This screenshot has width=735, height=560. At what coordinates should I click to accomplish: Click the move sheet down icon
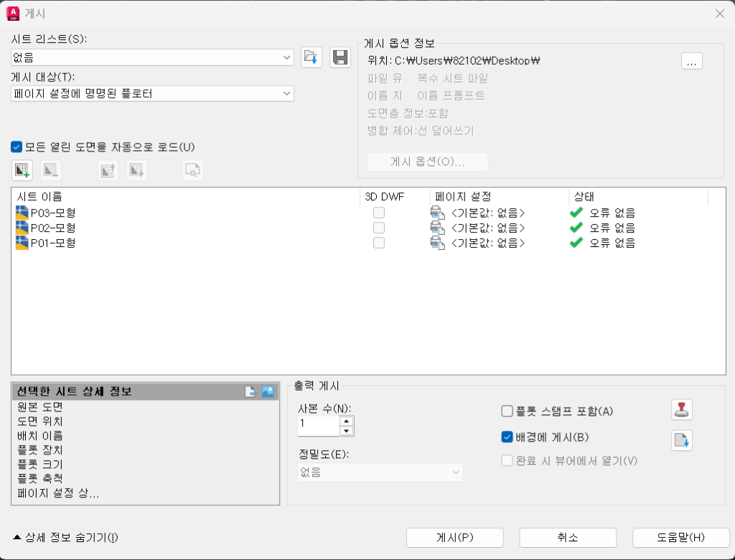[136, 169]
